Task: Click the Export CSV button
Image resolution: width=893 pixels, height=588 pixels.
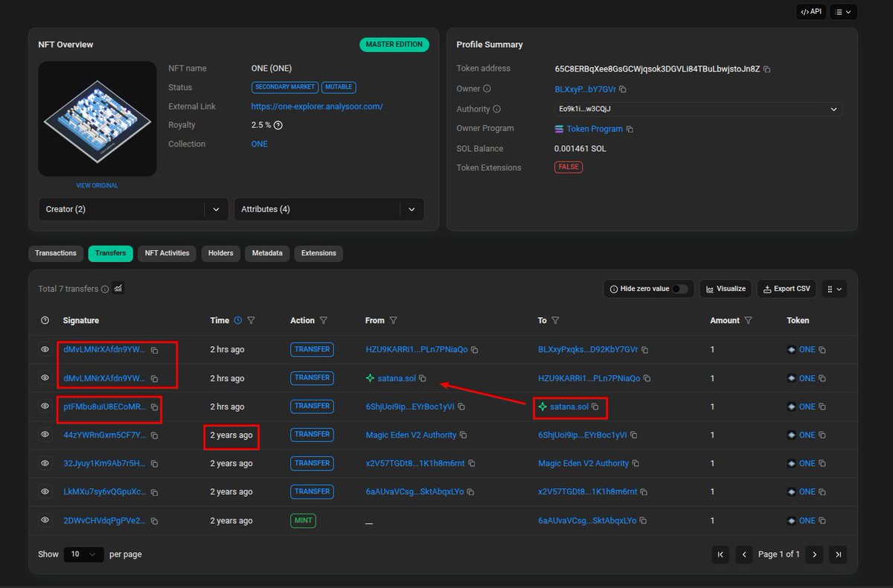Action: tap(787, 289)
